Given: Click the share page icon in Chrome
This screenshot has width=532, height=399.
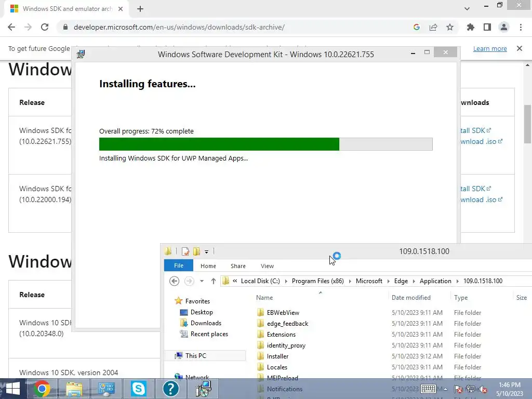Looking at the screenshot, I should tap(433, 27).
